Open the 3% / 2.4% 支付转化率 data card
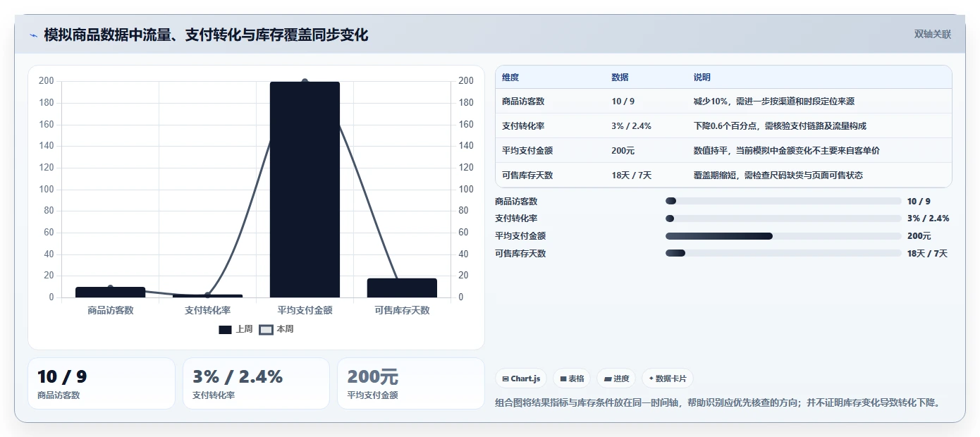 pos(256,383)
